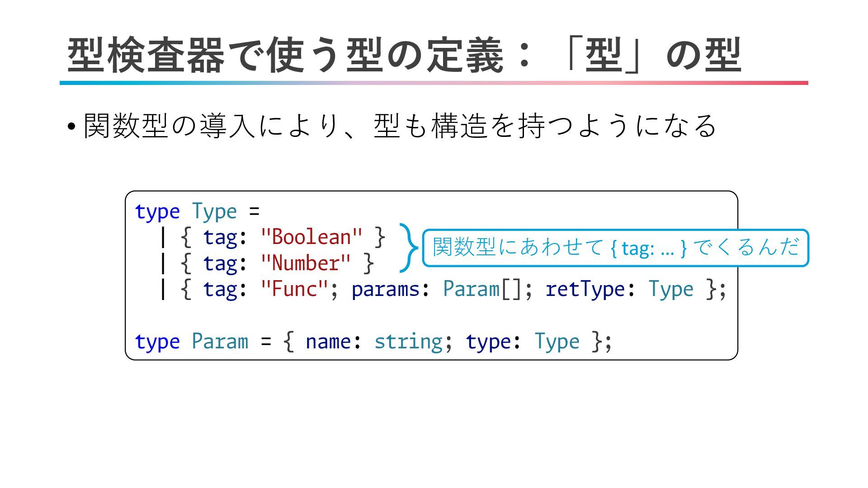Click the 'tag' property on the Boolean line
Image resolution: width=868 pixels, height=488 pixels.
tap(220, 237)
